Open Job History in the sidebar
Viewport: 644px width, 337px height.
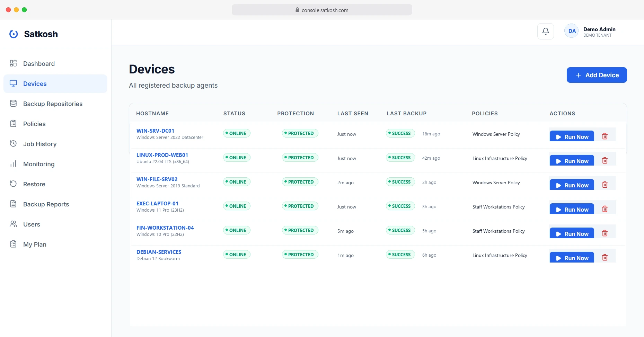[55, 144]
